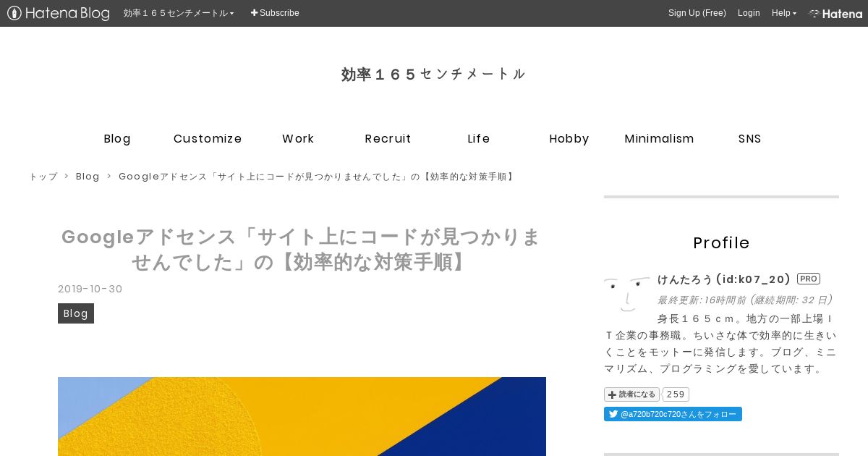Open the blog name dropdown 効率１６５センチメートル in top bar

(179, 13)
